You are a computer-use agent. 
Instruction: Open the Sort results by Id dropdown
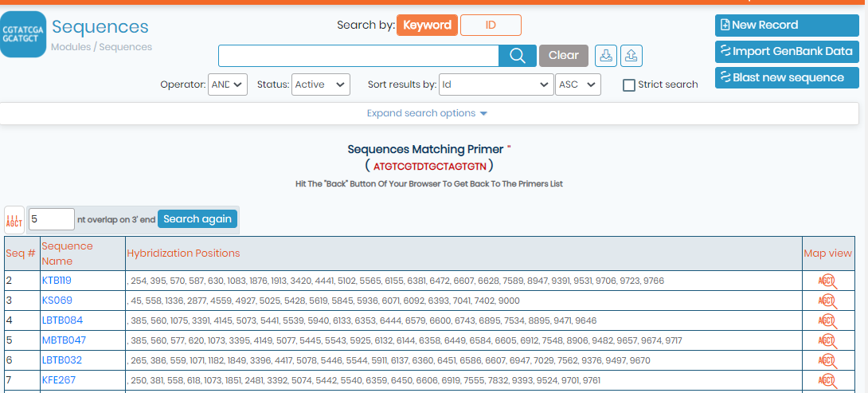497,84
